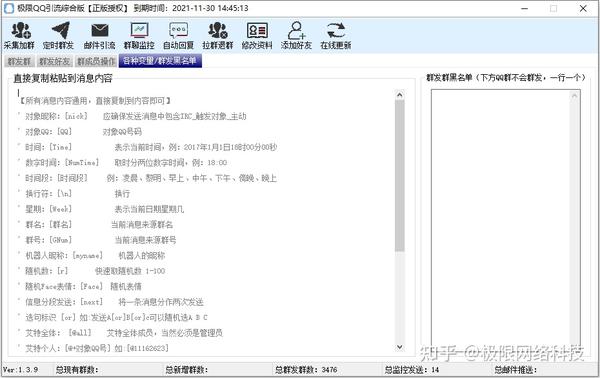Click the 总新增群数 status entry

click(186, 370)
